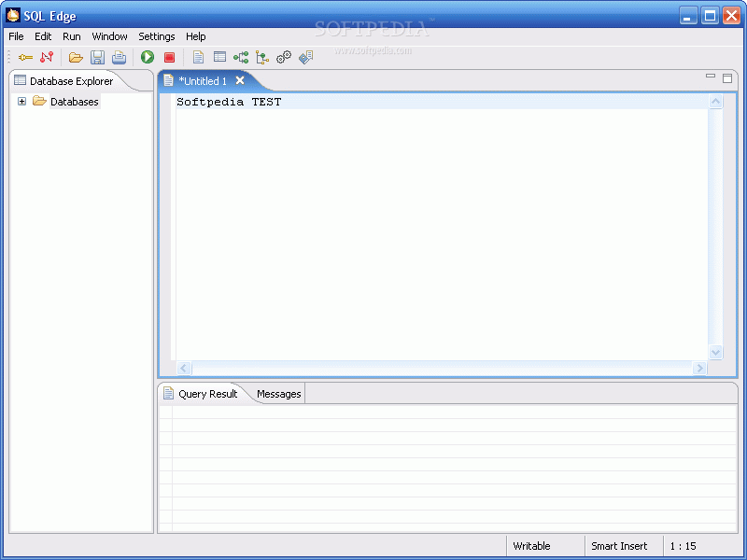Open the Settings menu

(157, 36)
